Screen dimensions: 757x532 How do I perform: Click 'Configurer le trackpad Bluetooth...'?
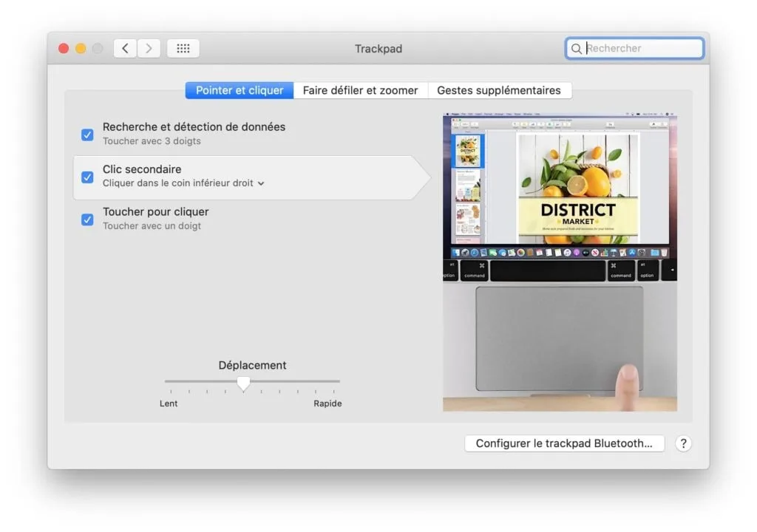[x=564, y=443]
